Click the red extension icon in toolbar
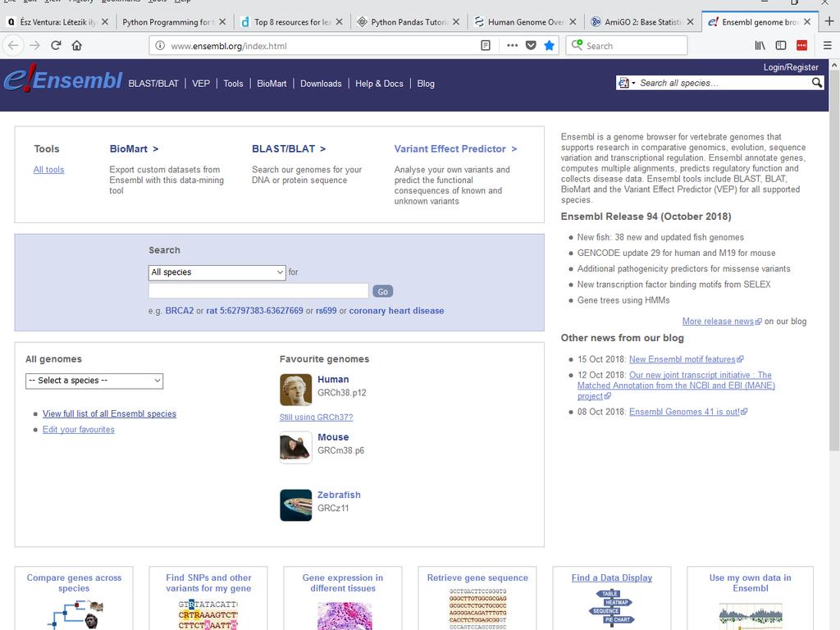Screen dimensions: 840x630 [x=801, y=46]
